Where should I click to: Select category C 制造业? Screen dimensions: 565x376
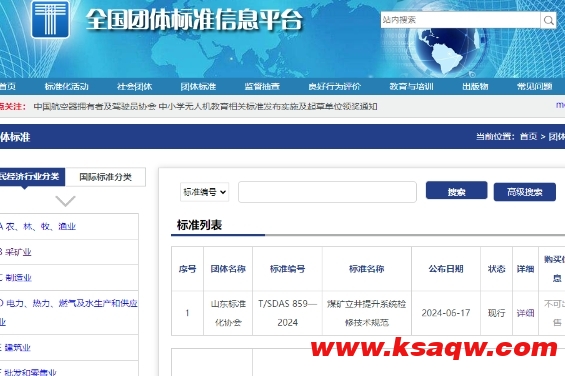pos(15,278)
